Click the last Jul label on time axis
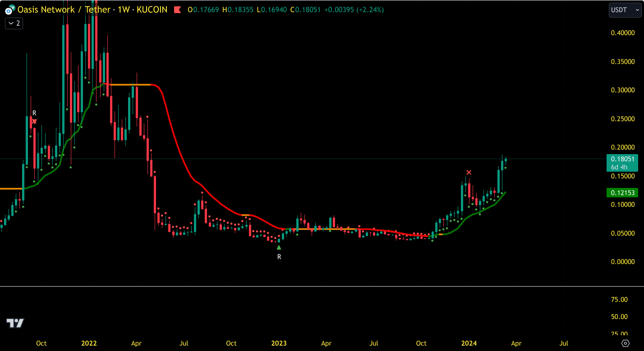The height and width of the screenshot is (351, 644). (564, 343)
